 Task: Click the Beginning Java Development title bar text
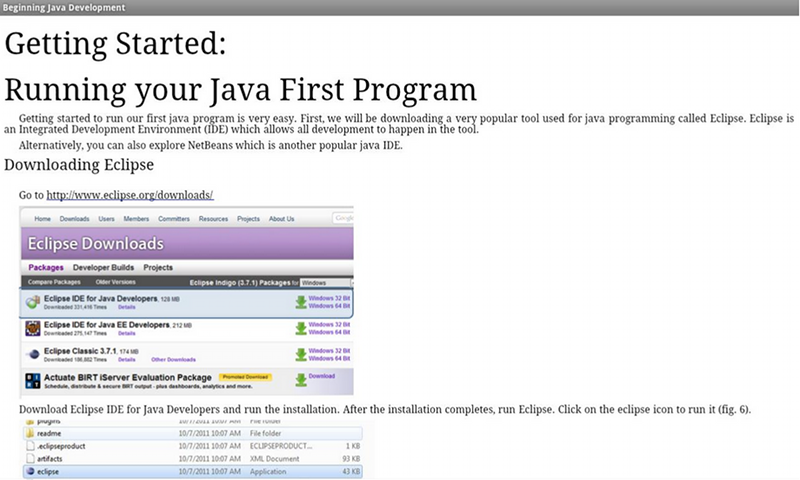64,8
